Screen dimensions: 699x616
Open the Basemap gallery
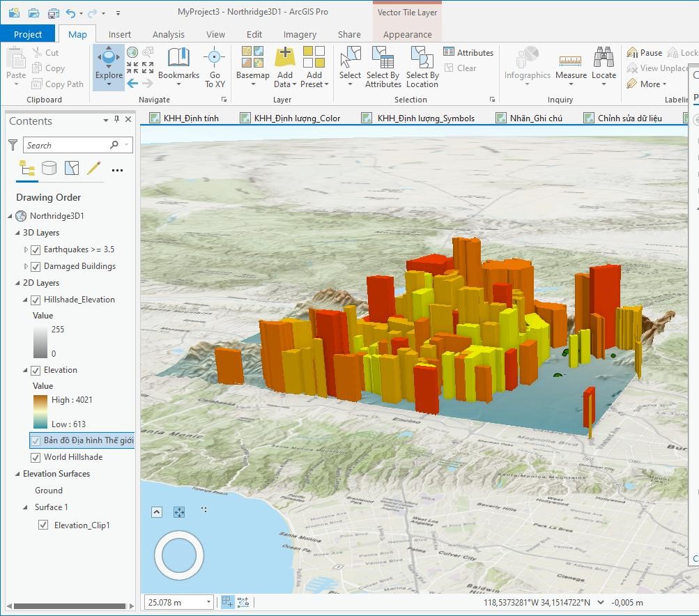coord(252,67)
